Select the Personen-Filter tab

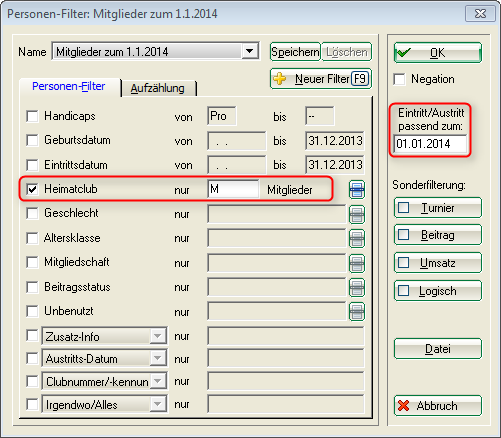(x=69, y=87)
